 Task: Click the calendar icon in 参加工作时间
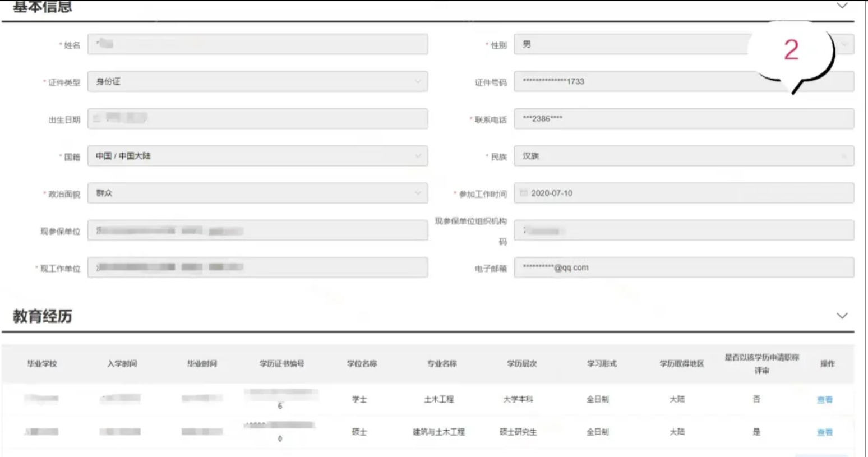[524, 193]
